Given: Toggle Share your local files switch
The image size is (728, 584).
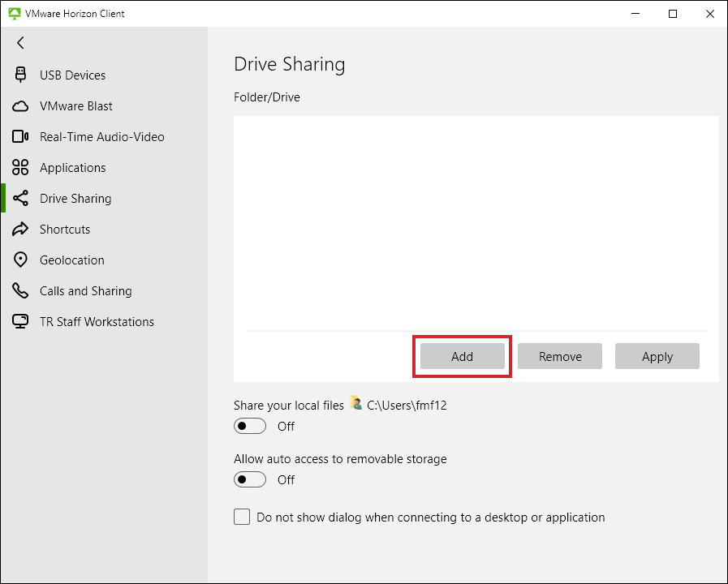Looking at the screenshot, I should (250, 426).
